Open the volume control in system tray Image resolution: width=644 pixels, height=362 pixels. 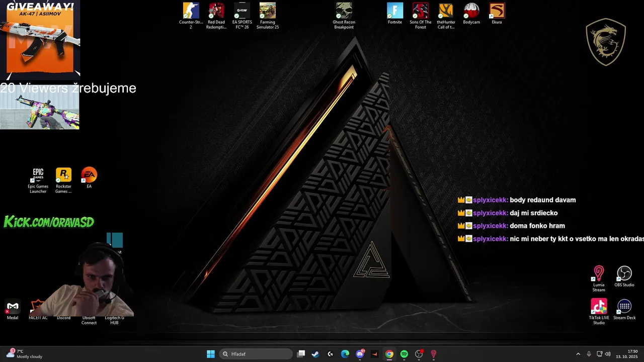pos(608,354)
